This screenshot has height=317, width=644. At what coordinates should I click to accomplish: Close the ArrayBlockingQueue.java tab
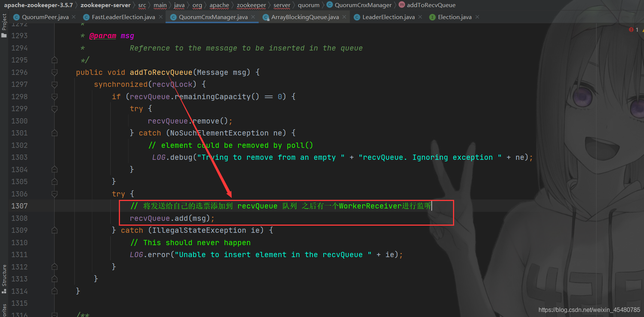344,17
